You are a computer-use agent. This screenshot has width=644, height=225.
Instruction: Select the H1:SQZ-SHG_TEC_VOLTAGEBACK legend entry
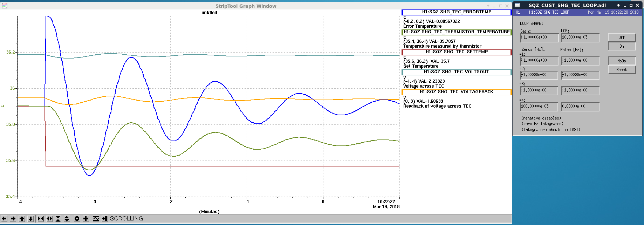pos(457,92)
